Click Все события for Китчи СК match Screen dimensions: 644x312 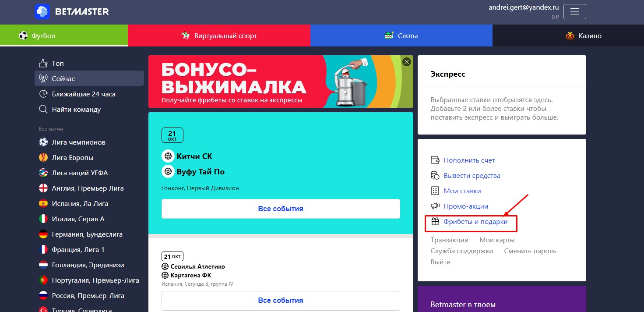tap(281, 209)
